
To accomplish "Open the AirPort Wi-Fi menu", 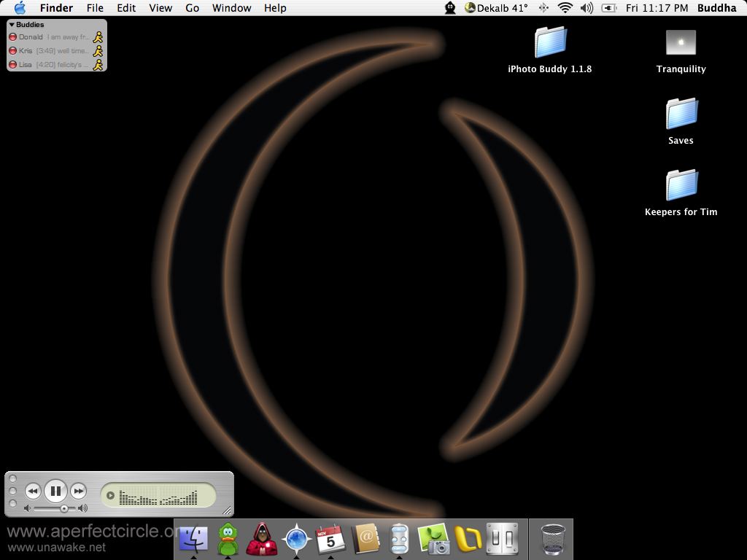I will point(565,8).
